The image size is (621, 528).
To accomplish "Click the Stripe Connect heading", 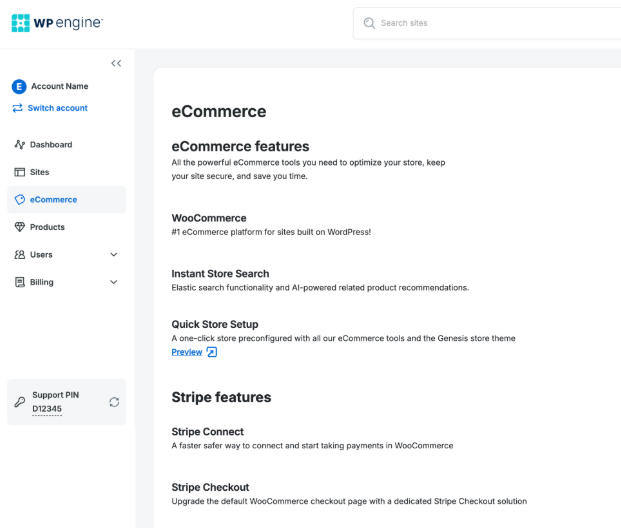I will point(208,431).
